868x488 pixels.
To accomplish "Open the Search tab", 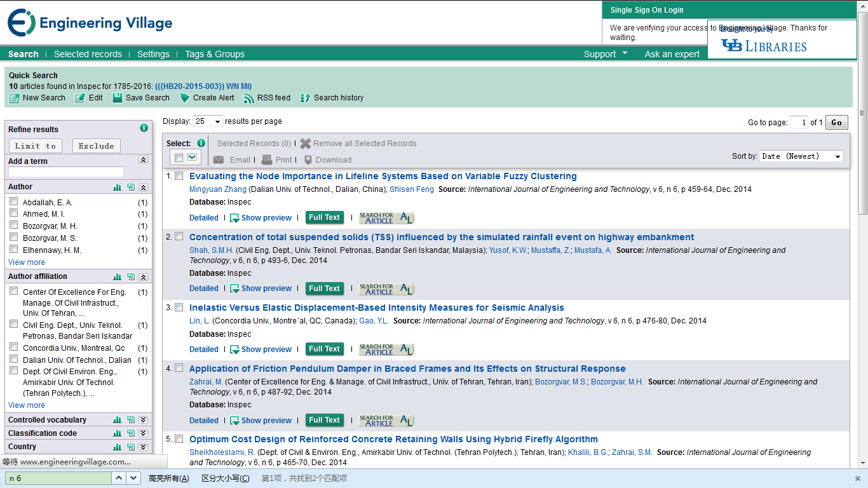I will 24,54.
